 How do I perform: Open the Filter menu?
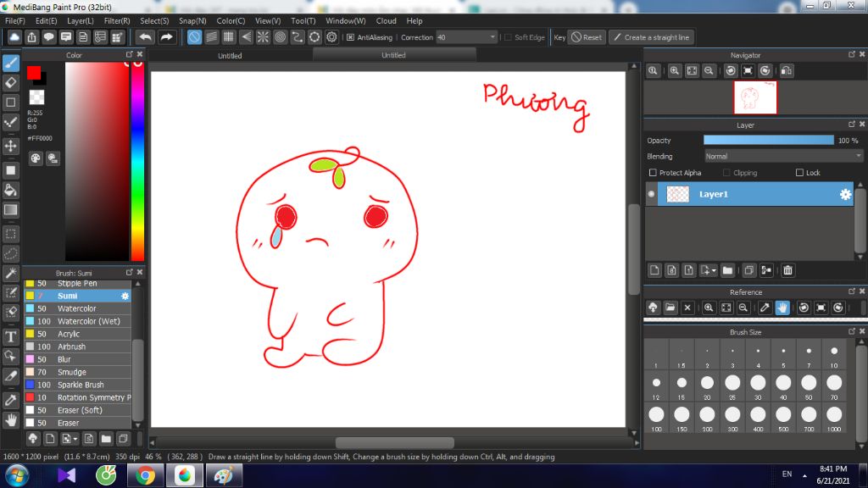pyautogui.click(x=117, y=20)
